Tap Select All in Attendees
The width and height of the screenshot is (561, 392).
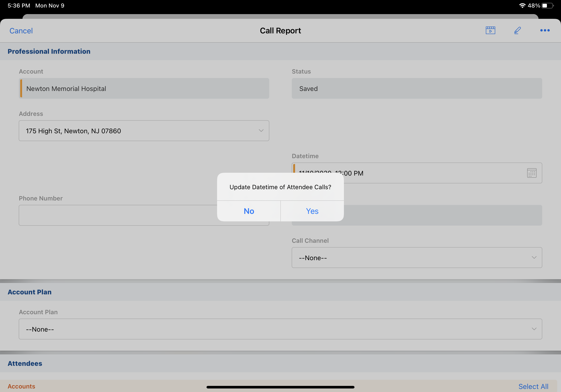tap(533, 386)
